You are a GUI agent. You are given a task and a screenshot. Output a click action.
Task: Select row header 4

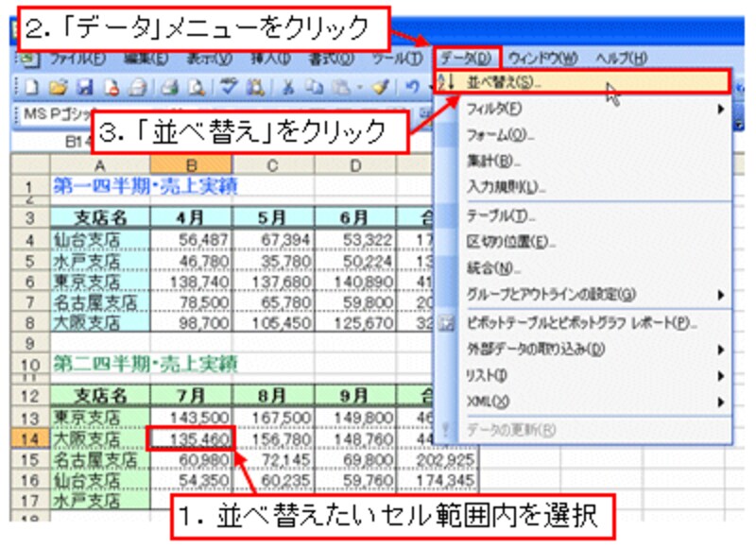30,240
